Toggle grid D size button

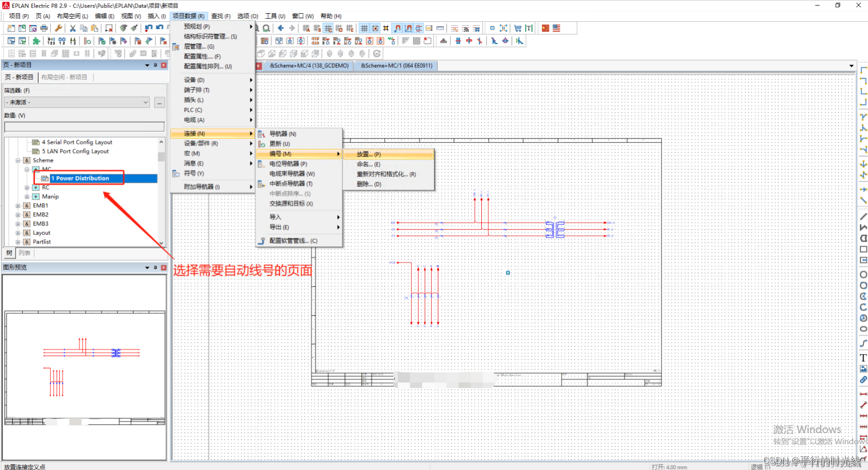tap(339, 28)
